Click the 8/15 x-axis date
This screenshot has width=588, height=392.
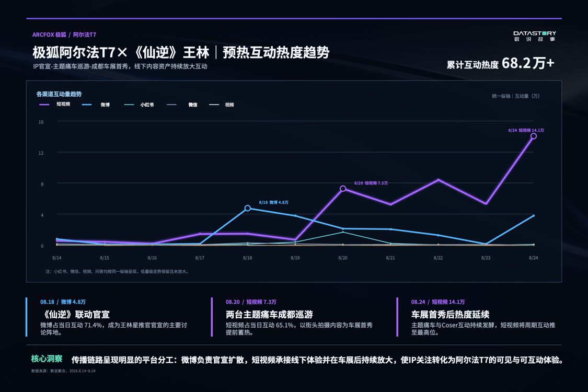[x=104, y=258]
